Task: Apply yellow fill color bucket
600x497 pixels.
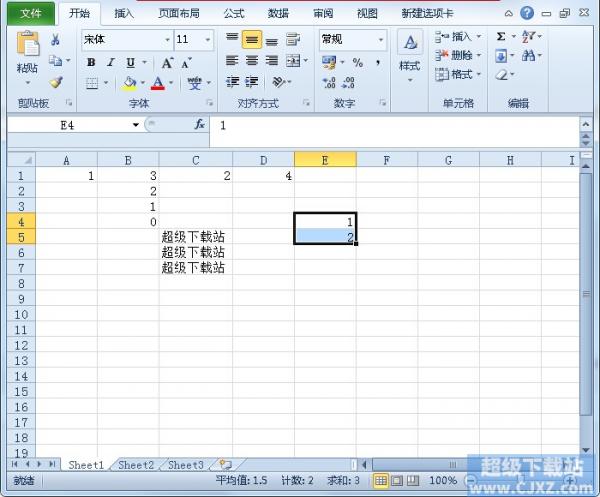Action: (130, 83)
